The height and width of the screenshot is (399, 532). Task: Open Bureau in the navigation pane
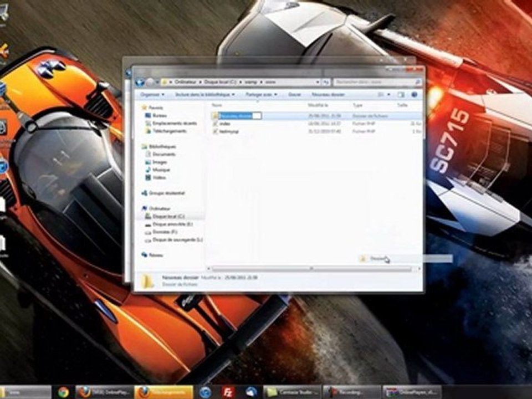[159, 115]
